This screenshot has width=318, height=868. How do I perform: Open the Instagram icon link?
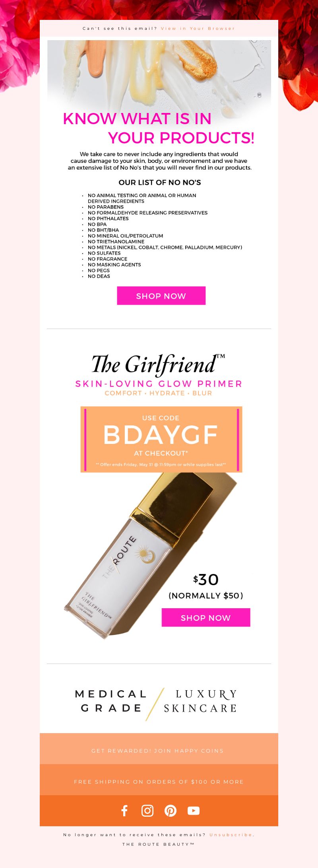147,811
